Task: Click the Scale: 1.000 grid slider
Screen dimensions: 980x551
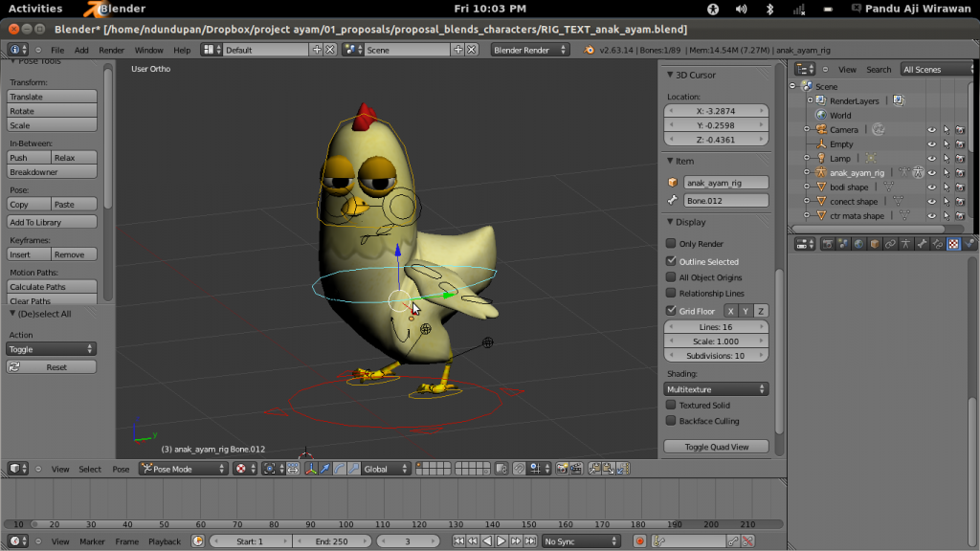Action: click(x=716, y=342)
